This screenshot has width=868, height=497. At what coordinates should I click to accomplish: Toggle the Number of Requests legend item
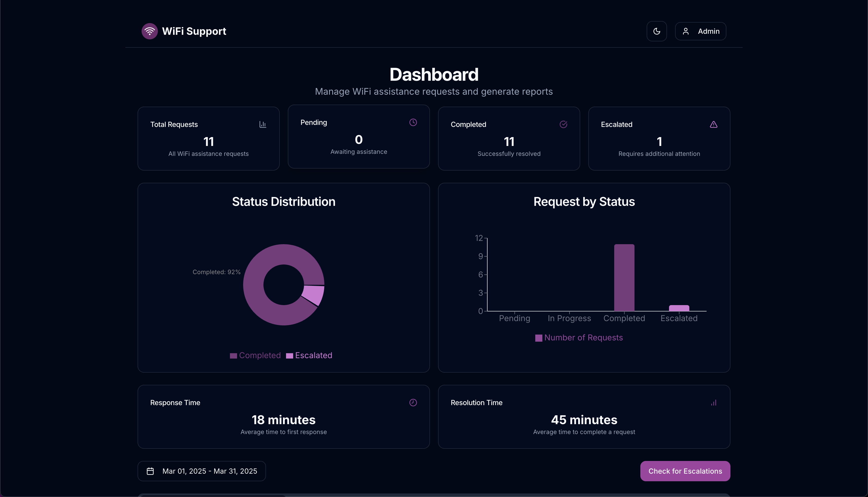tap(579, 338)
